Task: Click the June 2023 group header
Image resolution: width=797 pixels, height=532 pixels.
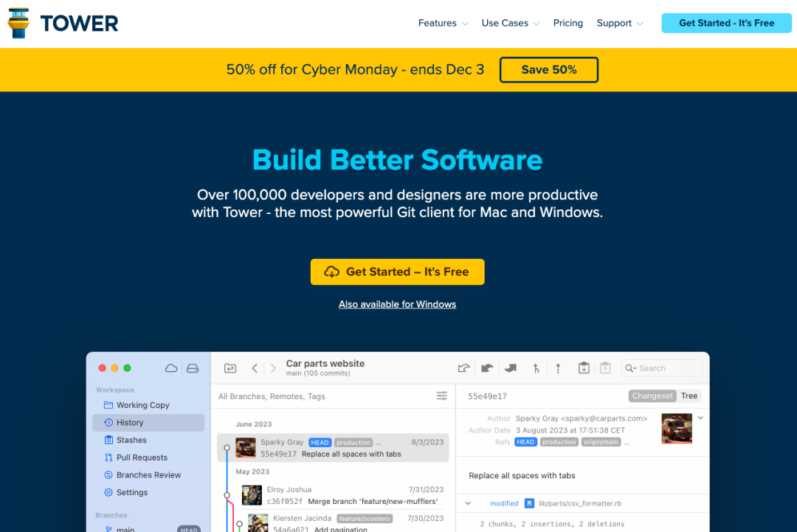Action: pyautogui.click(x=254, y=424)
